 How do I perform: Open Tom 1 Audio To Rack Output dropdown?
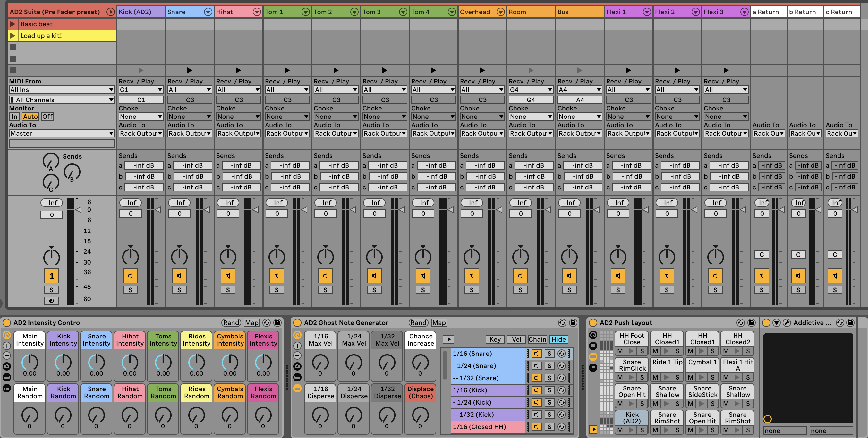pos(287,133)
